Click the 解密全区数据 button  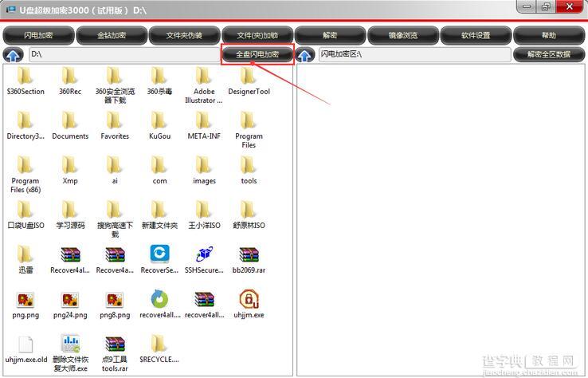click(x=549, y=54)
